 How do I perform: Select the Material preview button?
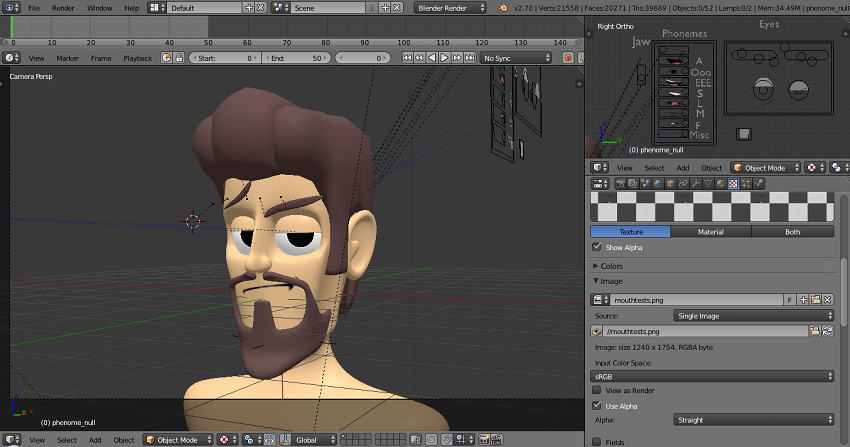pos(711,232)
